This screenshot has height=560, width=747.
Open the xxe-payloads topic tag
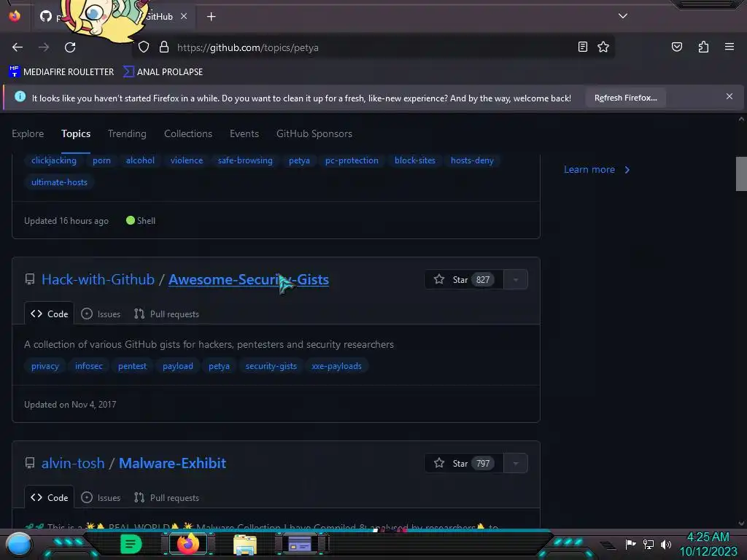(x=336, y=366)
